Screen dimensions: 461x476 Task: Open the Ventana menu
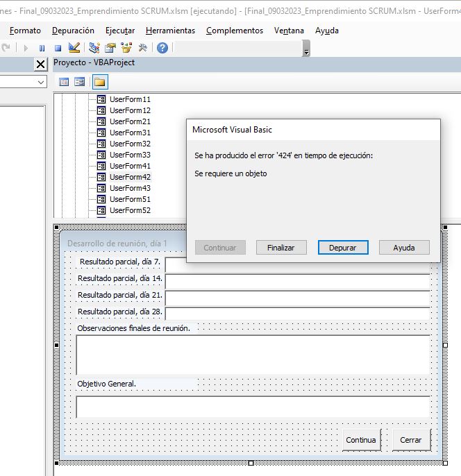289,31
